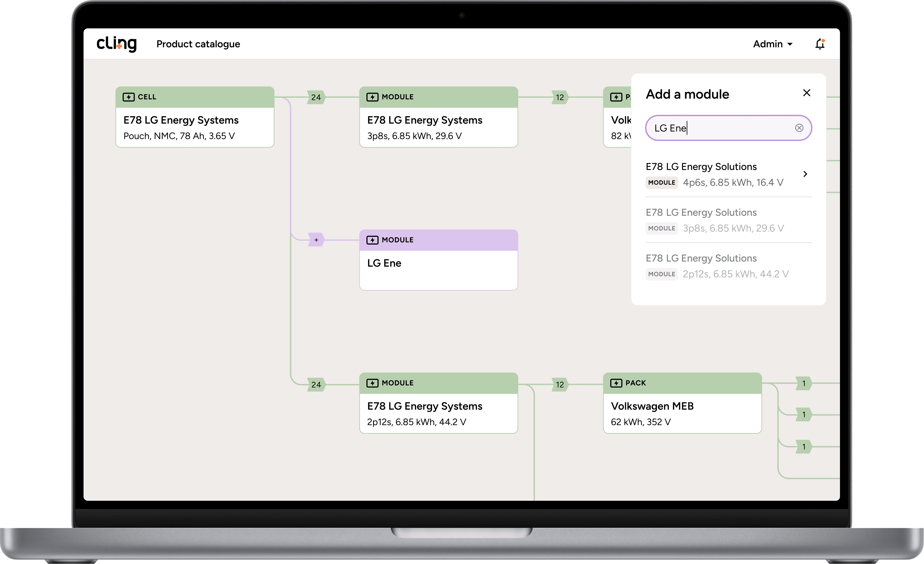Click the cling logo
The width and height of the screenshot is (924, 564).
pyautogui.click(x=117, y=44)
